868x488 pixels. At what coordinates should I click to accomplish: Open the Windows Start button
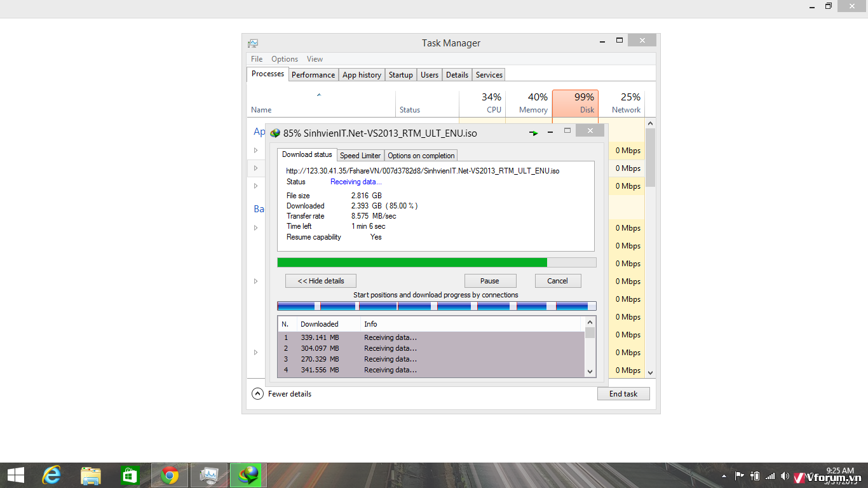16,475
